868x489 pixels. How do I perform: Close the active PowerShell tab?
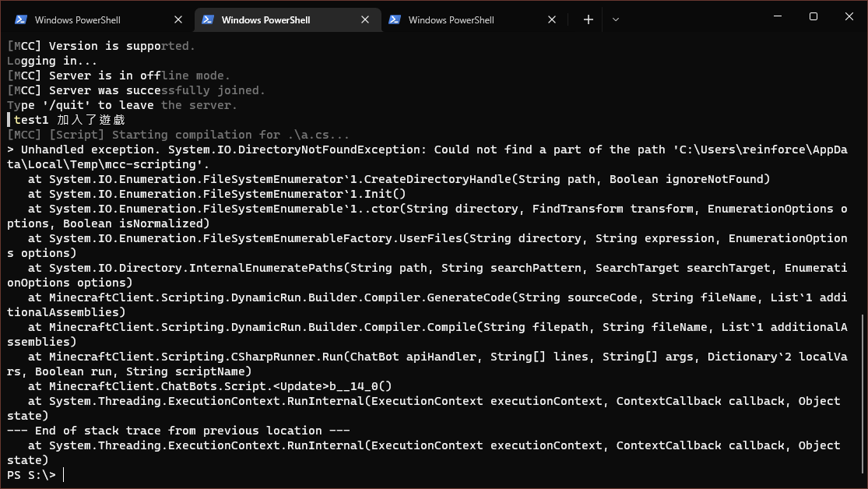(x=364, y=19)
